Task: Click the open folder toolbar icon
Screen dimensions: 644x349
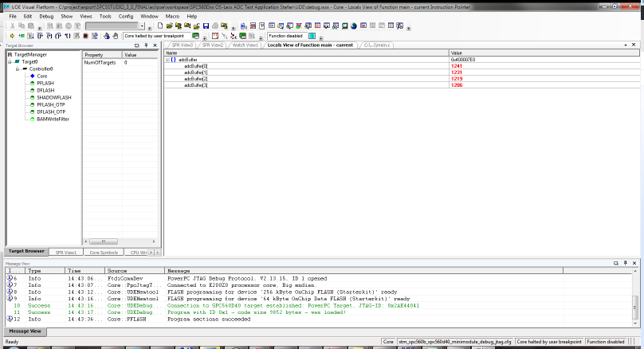Action: click(x=170, y=26)
